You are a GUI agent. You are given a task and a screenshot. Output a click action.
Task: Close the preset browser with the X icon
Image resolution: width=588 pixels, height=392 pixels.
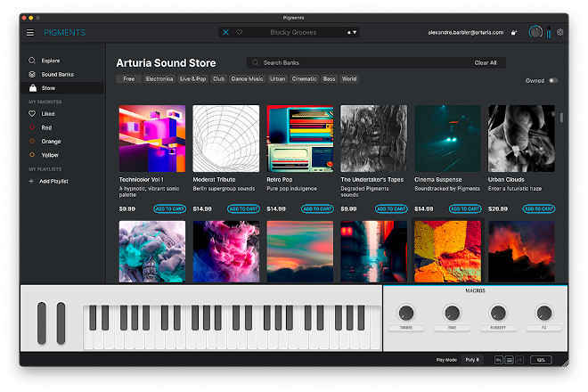click(225, 32)
